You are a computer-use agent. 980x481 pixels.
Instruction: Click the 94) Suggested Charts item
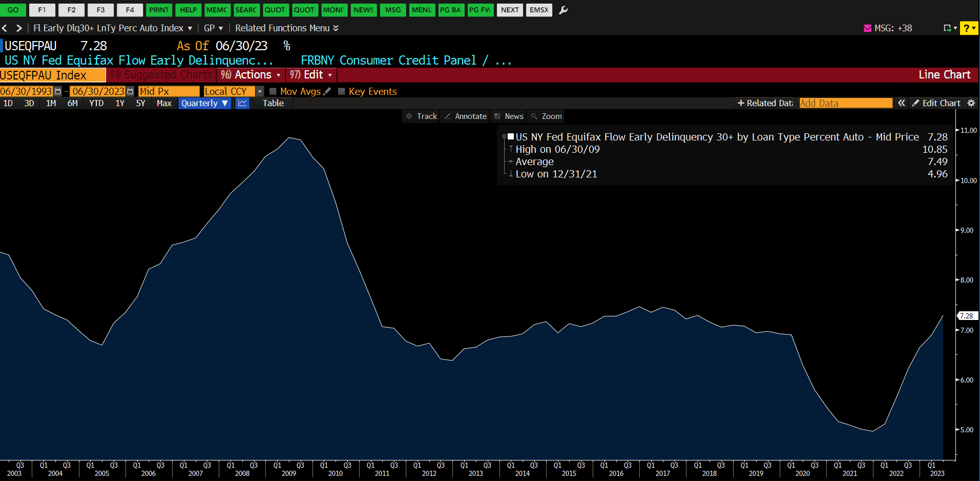(x=161, y=75)
